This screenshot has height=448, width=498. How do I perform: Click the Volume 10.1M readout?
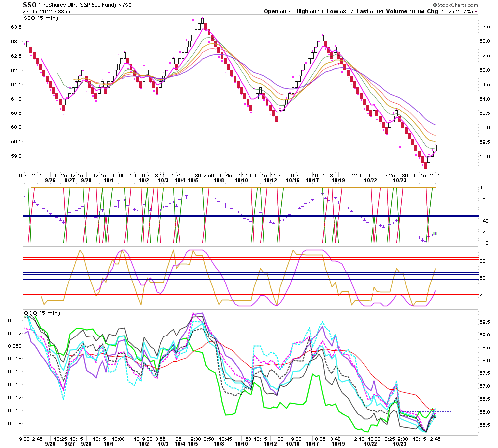(x=405, y=12)
